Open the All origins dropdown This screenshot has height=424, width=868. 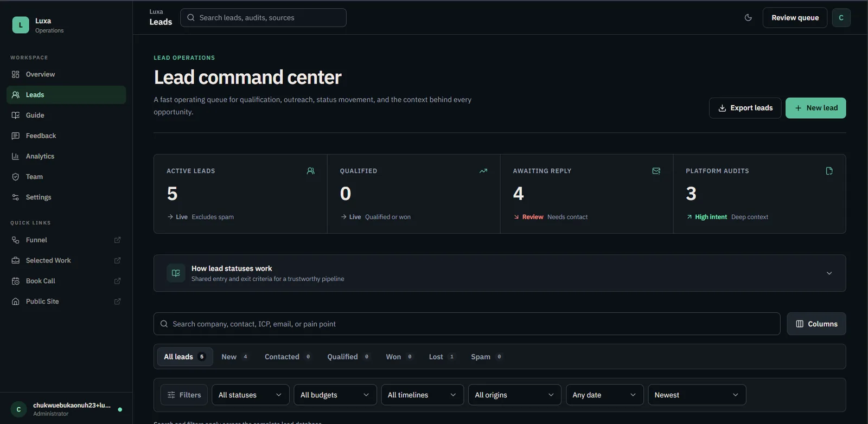pyautogui.click(x=515, y=395)
